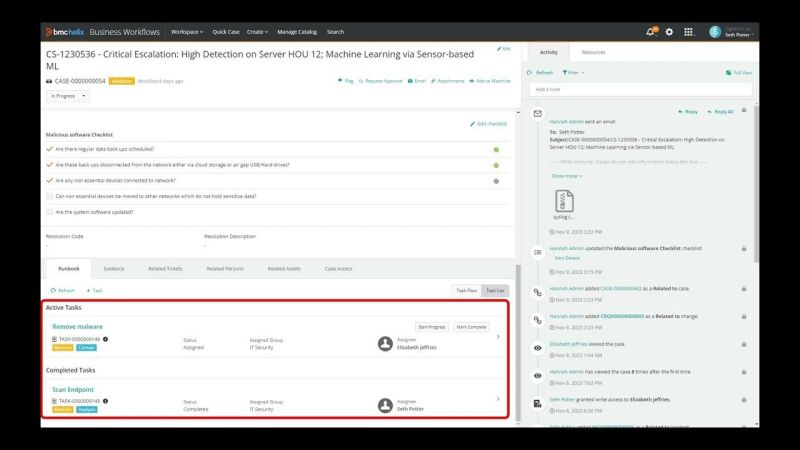The width and height of the screenshot is (800, 450).
Task: Open the Create menu dropdown
Action: click(x=257, y=32)
